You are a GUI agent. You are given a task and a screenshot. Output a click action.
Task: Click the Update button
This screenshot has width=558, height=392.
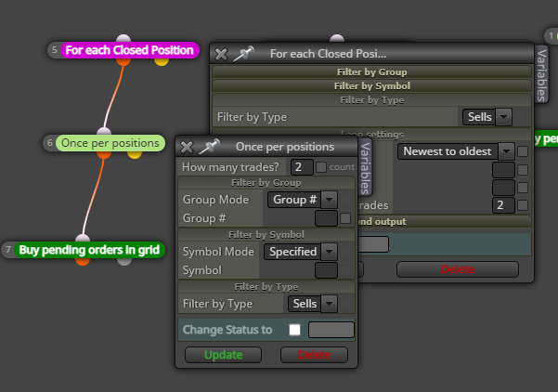pyautogui.click(x=223, y=355)
